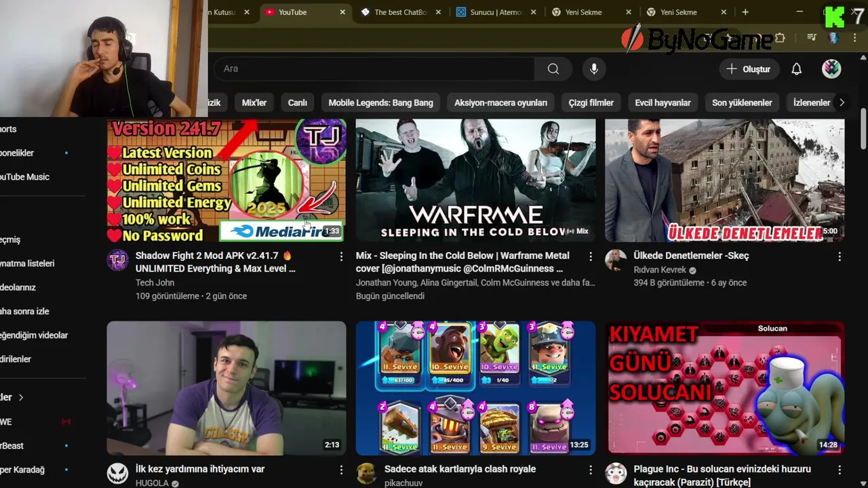Click the page vertical scrollbar
Image resolution: width=868 pixels, height=488 pixels.
pos(863,129)
